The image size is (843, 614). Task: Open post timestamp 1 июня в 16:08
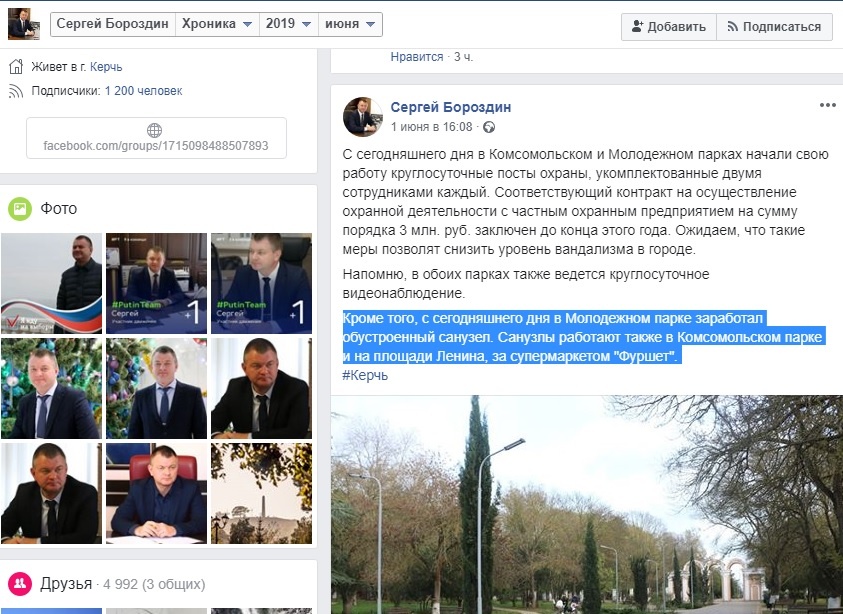431,128
